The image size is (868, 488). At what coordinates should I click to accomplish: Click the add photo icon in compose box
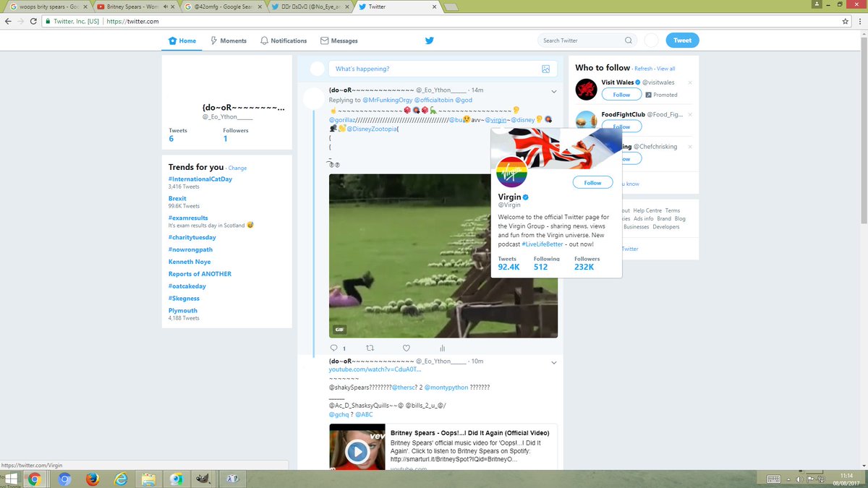point(545,69)
